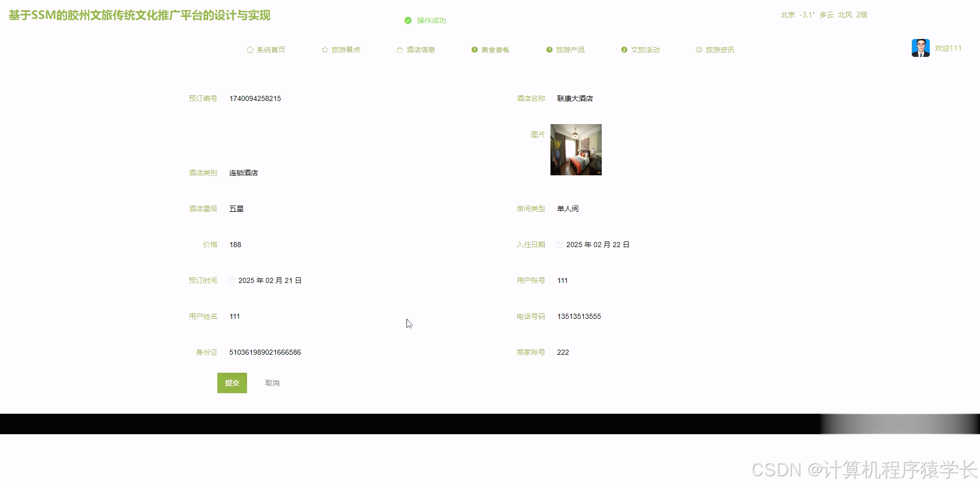Select the 预订编号 value field

255,98
